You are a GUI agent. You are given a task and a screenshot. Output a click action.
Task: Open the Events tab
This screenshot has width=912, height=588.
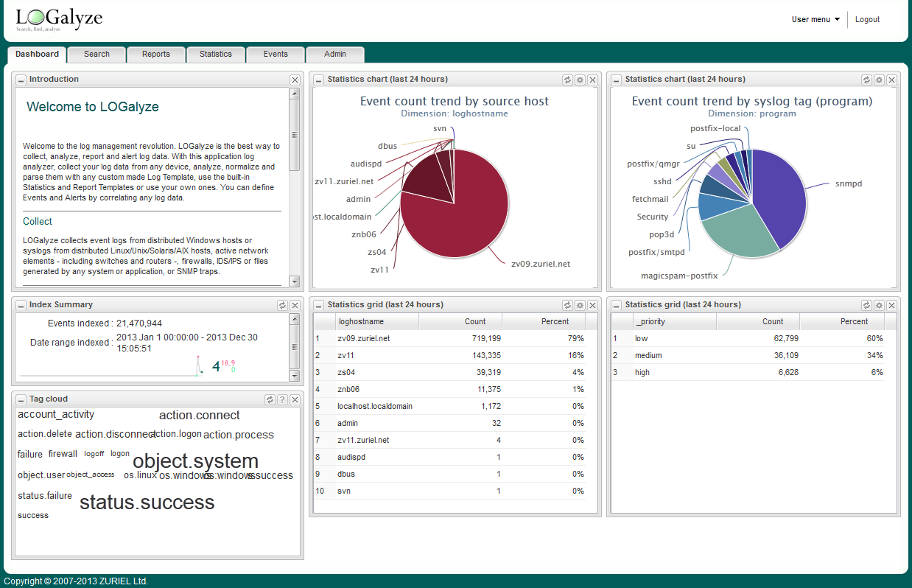(x=276, y=55)
